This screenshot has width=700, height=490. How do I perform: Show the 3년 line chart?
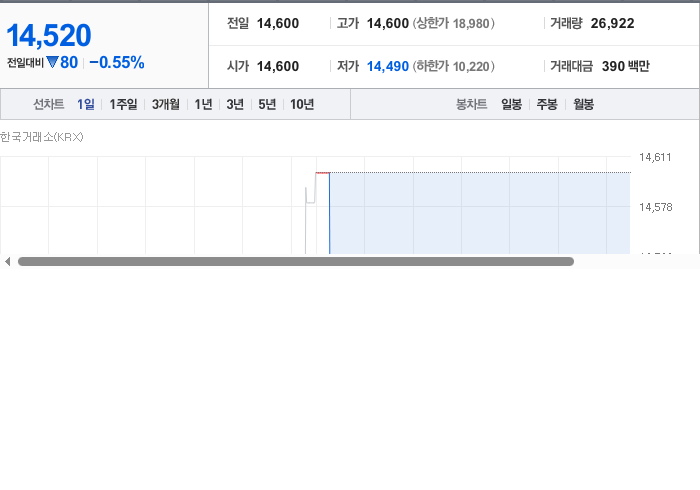[235, 104]
